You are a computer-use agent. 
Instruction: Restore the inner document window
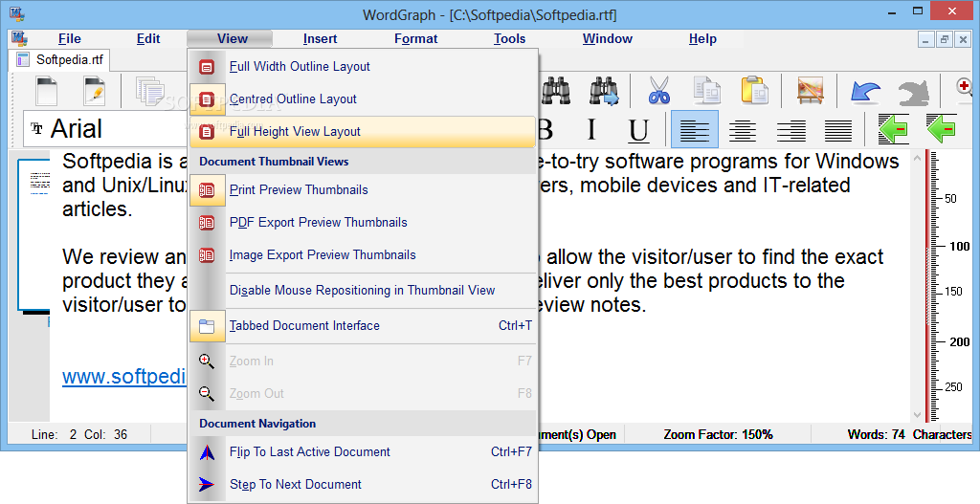tap(945, 39)
